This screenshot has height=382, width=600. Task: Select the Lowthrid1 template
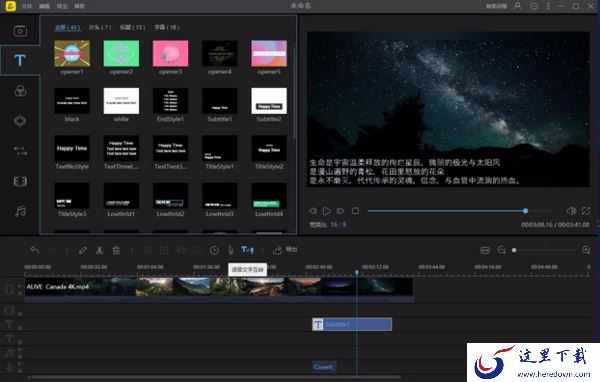pos(121,196)
